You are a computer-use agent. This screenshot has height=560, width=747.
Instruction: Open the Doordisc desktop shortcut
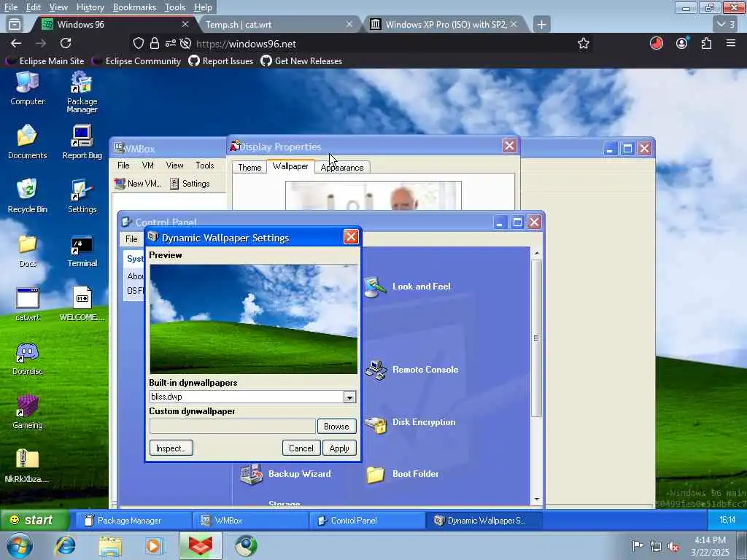(27, 359)
